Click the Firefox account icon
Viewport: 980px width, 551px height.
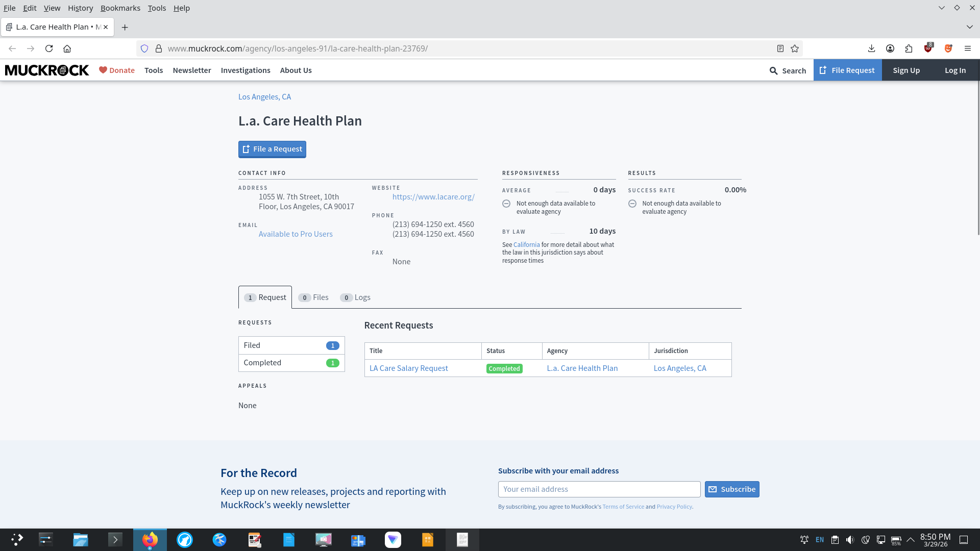pos(890,48)
